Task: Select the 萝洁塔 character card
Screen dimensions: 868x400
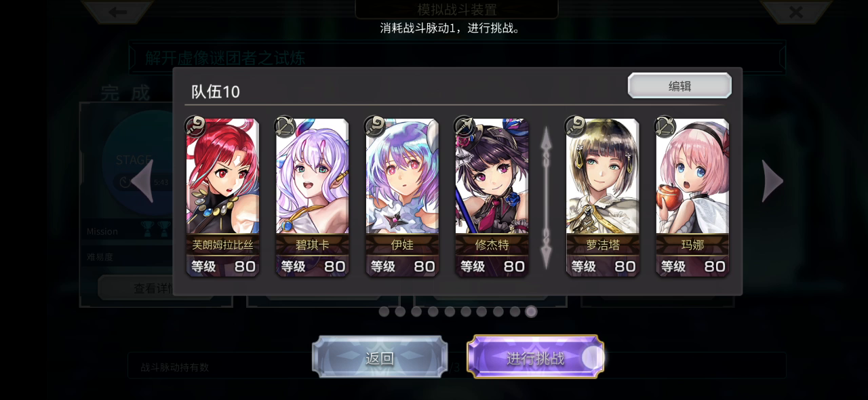Action: pyautogui.click(x=602, y=197)
